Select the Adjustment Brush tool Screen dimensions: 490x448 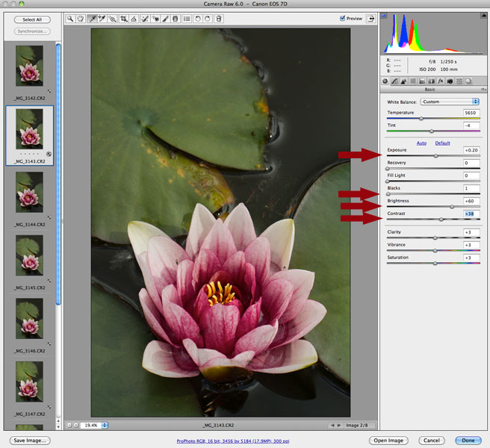pos(165,19)
